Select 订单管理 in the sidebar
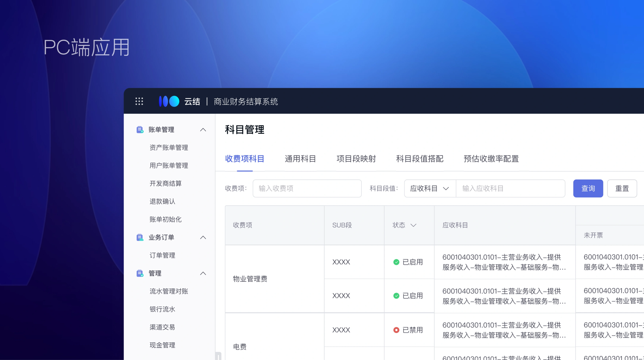 [x=162, y=255]
